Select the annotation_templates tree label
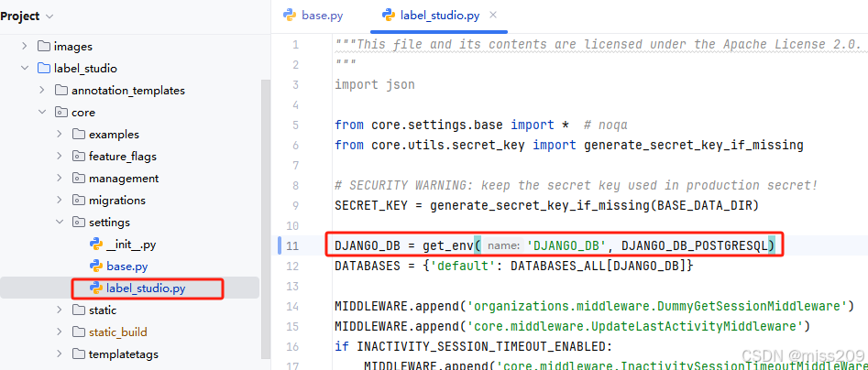 (x=128, y=90)
